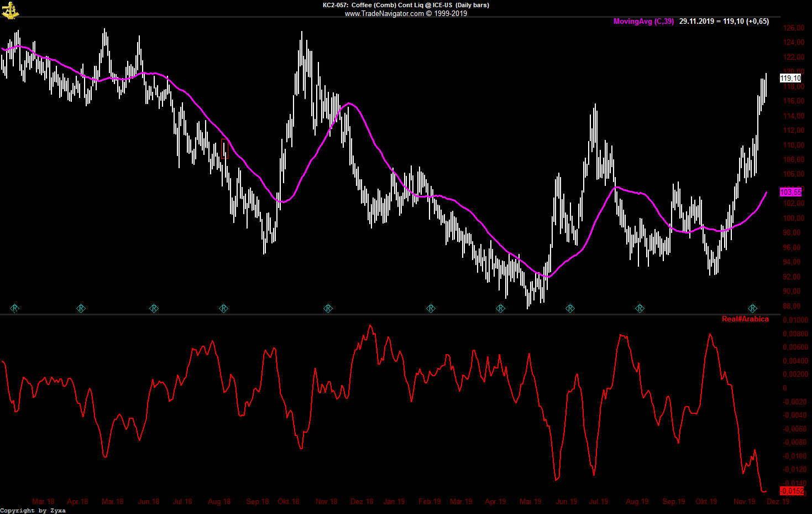Click the KC2-057 Coffee chart title
Viewport: 812px width, 514px height.
[x=406, y=5]
